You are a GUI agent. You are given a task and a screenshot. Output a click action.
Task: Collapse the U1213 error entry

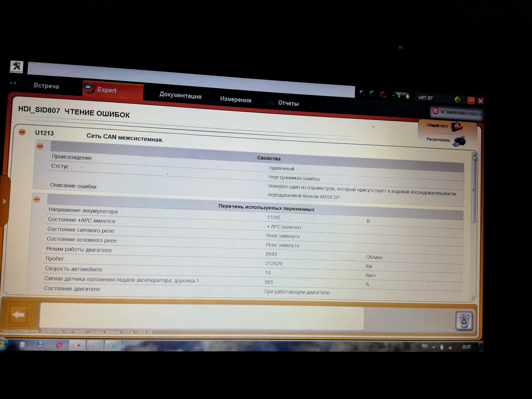(x=22, y=132)
